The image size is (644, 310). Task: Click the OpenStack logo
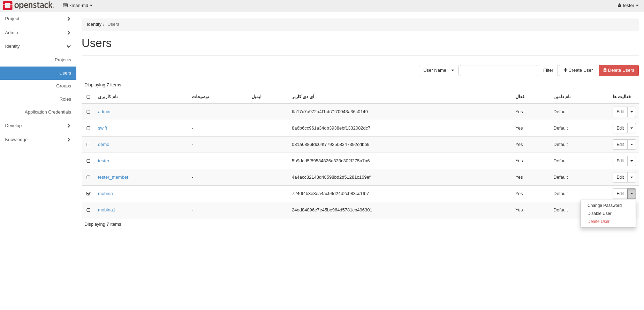(29, 6)
